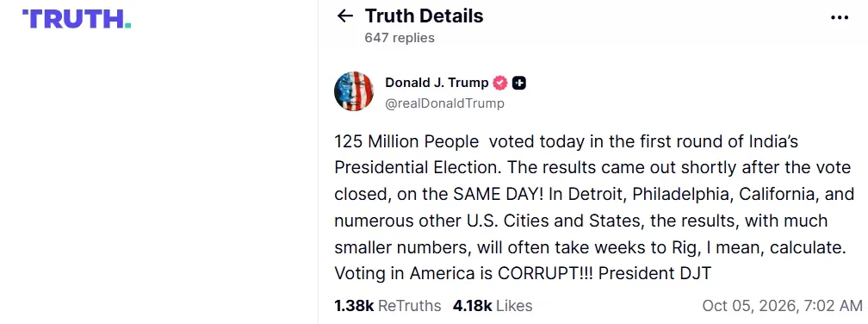View the 647 replies
This screenshot has height=324, width=868.
point(400,38)
